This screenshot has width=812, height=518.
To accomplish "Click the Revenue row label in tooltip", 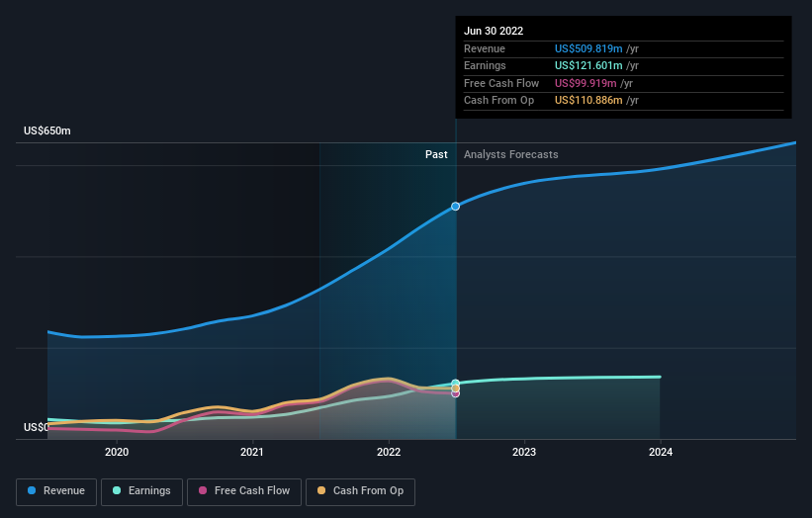I will pos(485,48).
